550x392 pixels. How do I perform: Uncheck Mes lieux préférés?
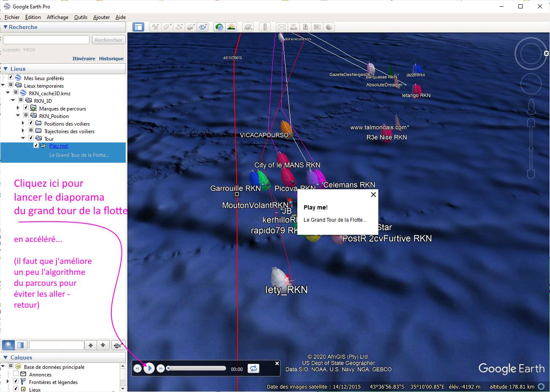11,78
